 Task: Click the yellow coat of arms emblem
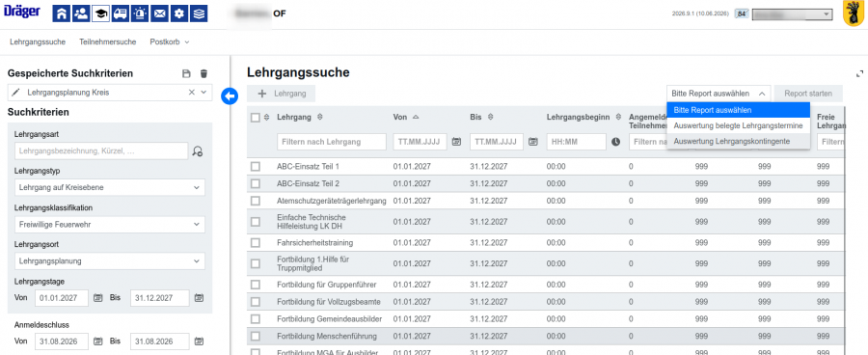[854, 14]
